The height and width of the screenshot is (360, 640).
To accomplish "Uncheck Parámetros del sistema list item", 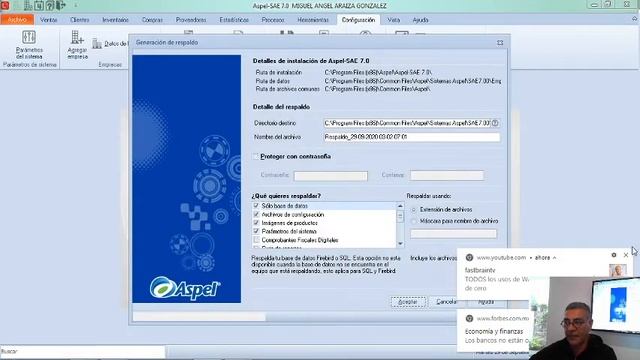I will click(256, 231).
